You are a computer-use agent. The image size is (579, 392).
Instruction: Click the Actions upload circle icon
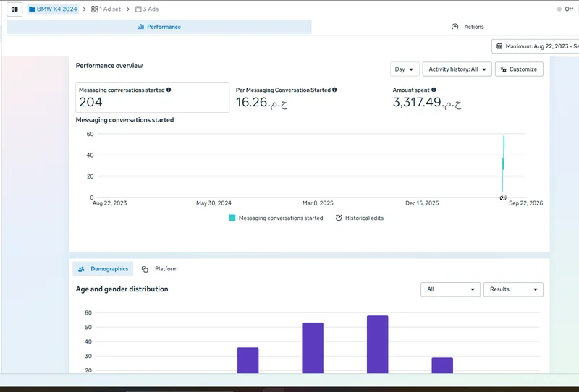pyautogui.click(x=455, y=27)
